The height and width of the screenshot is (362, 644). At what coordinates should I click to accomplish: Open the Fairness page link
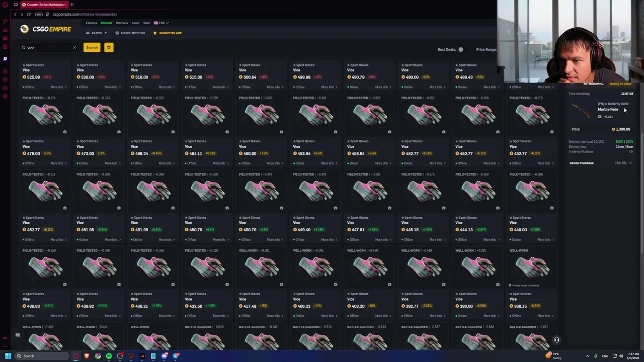click(x=92, y=23)
